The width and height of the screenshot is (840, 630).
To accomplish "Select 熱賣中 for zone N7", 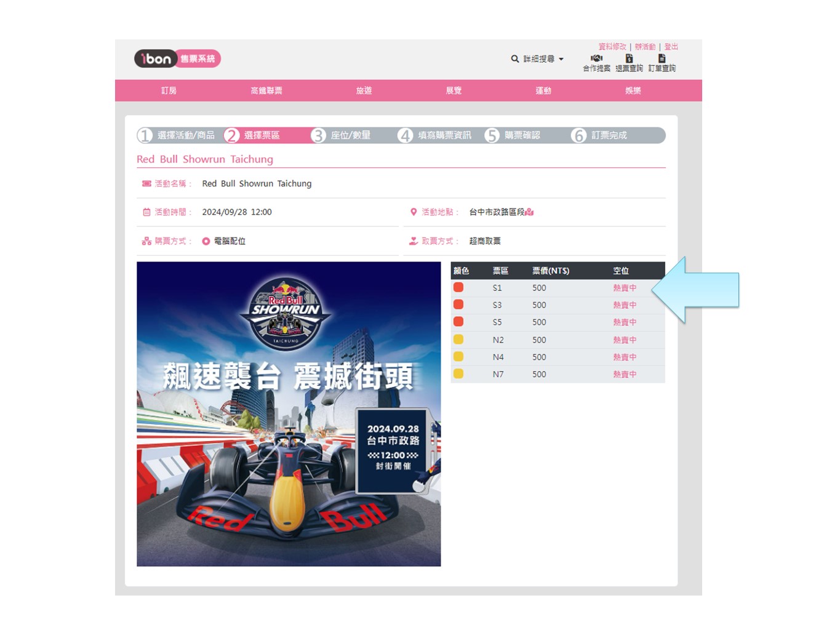I will coord(625,375).
